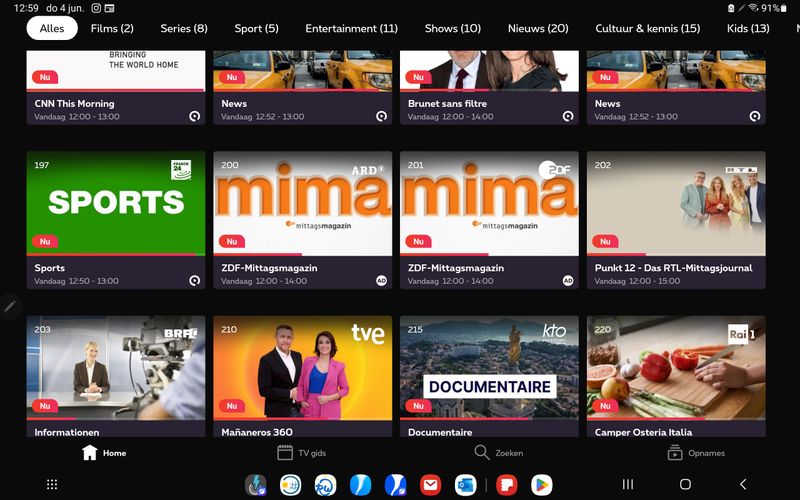
Task: Open the Shows (10) tab
Action: (x=453, y=28)
